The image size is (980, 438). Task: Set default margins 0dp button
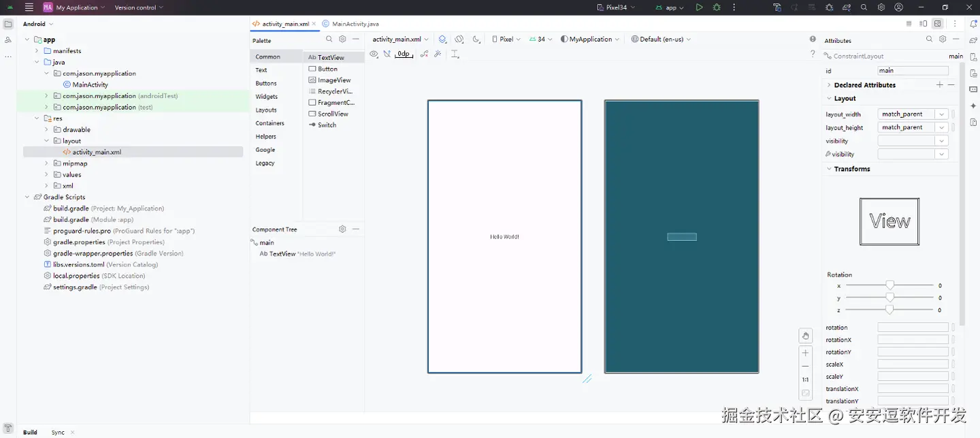[404, 54]
